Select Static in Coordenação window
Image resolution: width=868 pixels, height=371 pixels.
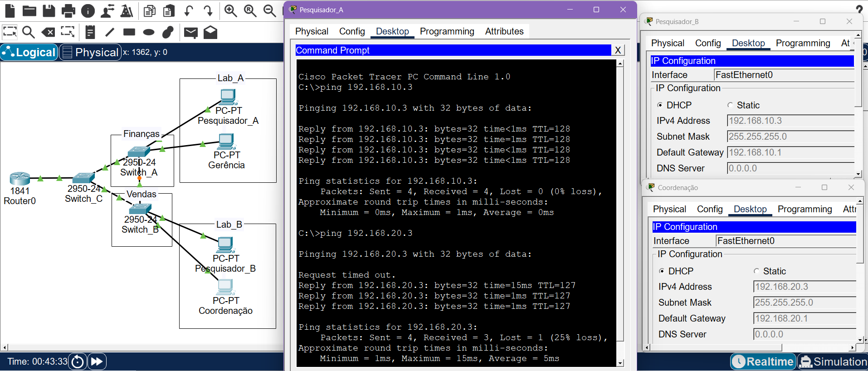coord(756,271)
